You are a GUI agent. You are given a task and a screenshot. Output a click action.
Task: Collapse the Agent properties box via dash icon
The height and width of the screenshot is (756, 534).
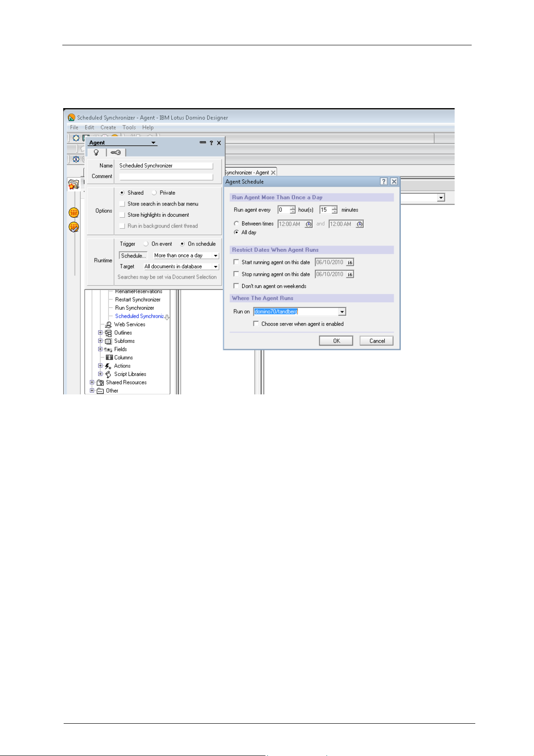point(203,142)
